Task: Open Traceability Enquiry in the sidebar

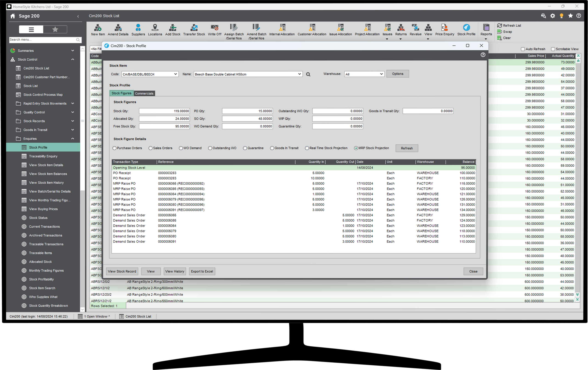Action: point(43,156)
